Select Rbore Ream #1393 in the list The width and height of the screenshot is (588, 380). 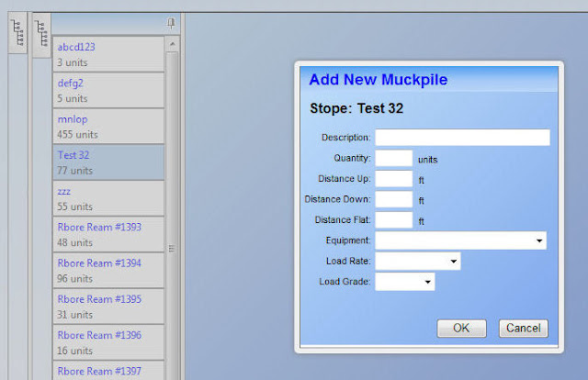[108, 234]
